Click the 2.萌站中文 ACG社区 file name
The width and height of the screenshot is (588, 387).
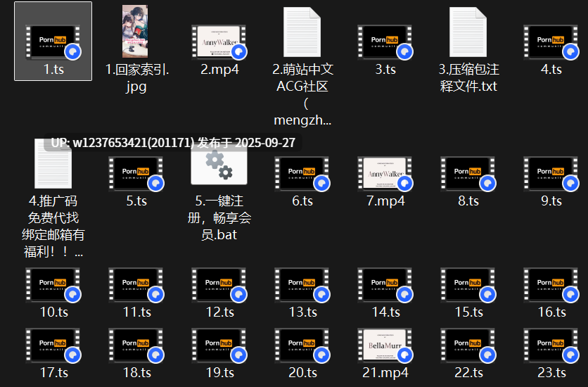click(x=302, y=94)
